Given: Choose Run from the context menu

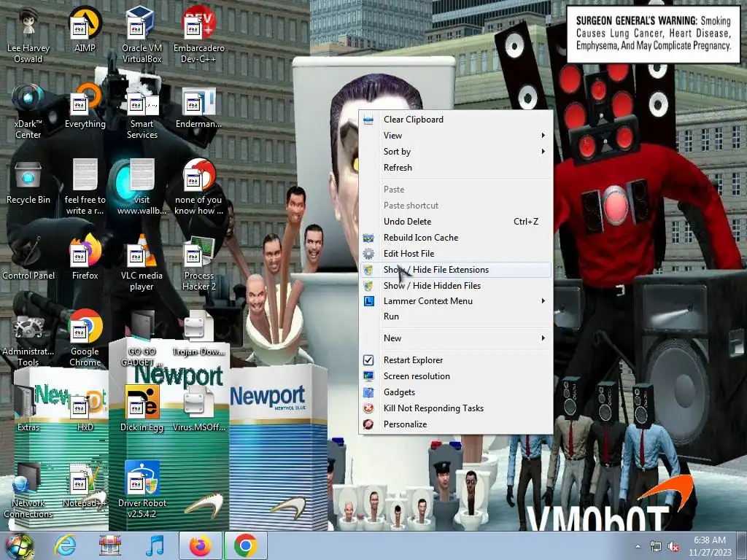Looking at the screenshot, I should click(x=456, y=316).
